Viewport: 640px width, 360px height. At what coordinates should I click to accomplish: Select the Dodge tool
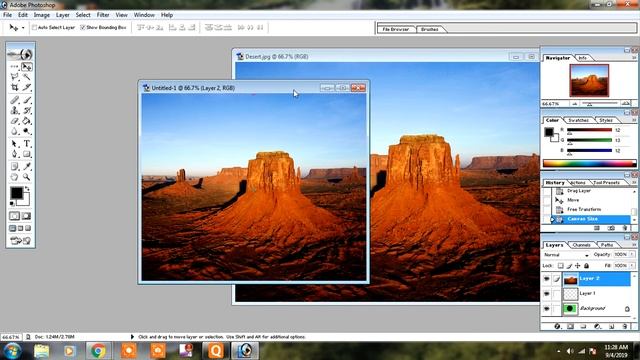[x=27, y=131]
